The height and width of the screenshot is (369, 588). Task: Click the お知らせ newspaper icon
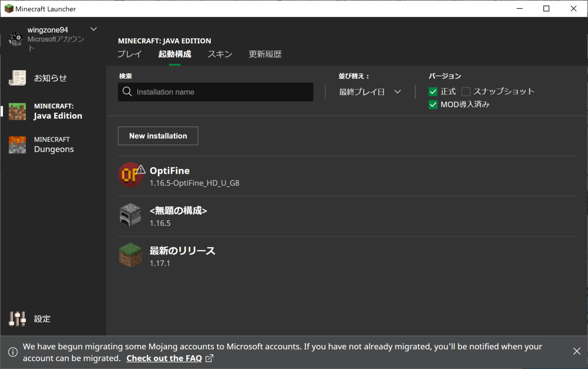pyautogui.click(x=17, y=78)
